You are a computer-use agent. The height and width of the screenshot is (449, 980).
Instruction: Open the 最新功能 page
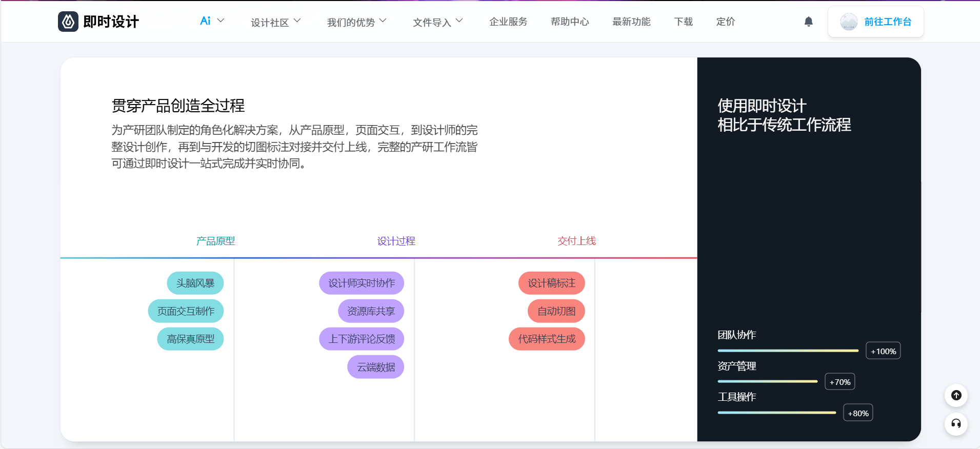[631, 22]
